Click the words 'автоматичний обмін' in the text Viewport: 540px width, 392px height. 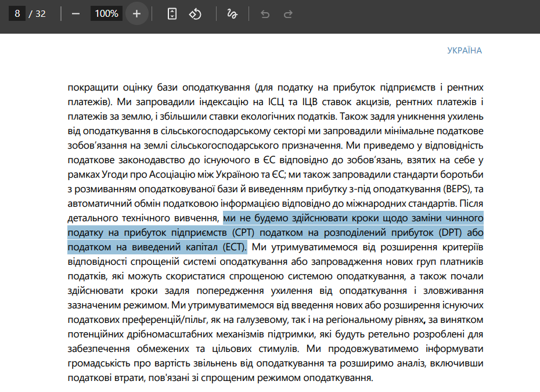pos(114,204)
